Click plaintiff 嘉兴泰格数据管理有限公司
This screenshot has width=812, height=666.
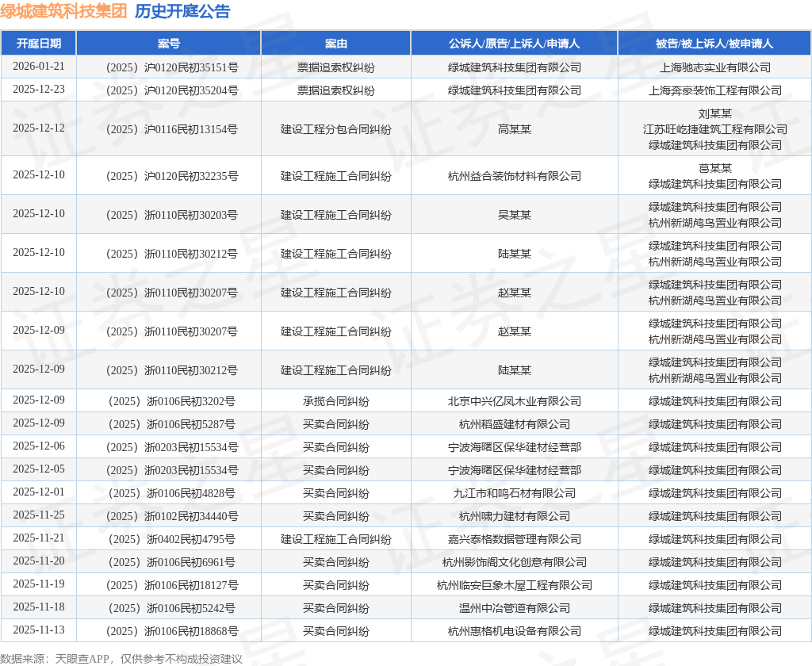point(514,539)
